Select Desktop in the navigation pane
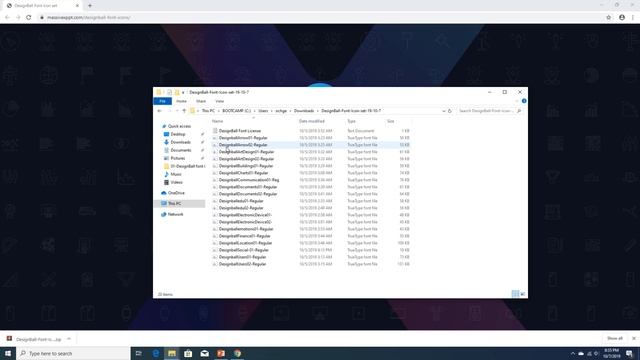Image resolution: width=640 pixels, height=360 pixels. point(178,134)
